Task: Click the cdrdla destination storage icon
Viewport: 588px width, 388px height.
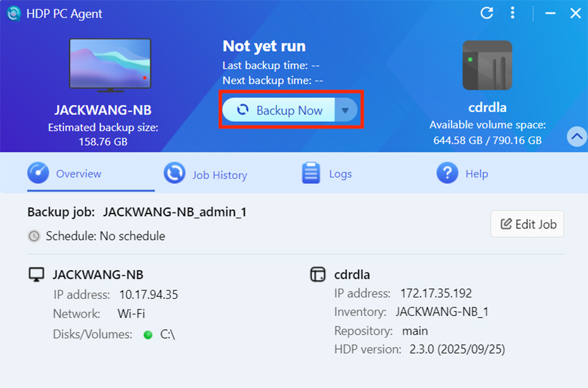Action: click(x=317, y=275)
